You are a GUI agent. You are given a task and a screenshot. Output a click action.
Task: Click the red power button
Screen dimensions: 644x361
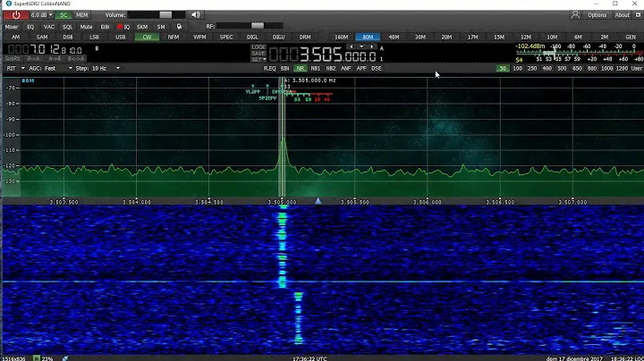point(13,15)
